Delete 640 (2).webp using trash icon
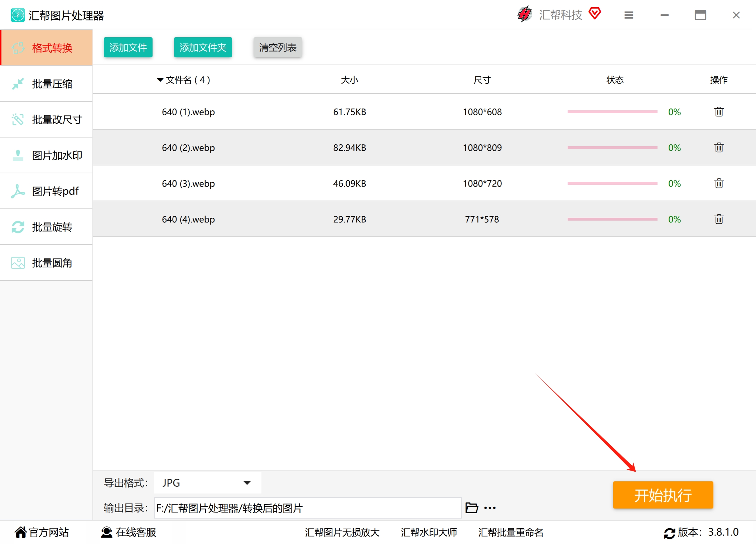756x544 pixels. (719, 148)
